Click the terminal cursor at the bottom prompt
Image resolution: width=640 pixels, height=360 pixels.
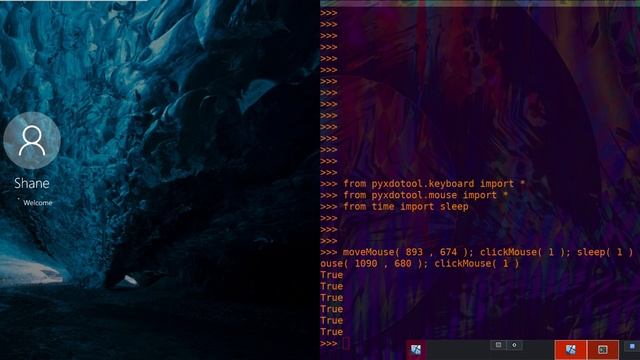coord(346,344)
